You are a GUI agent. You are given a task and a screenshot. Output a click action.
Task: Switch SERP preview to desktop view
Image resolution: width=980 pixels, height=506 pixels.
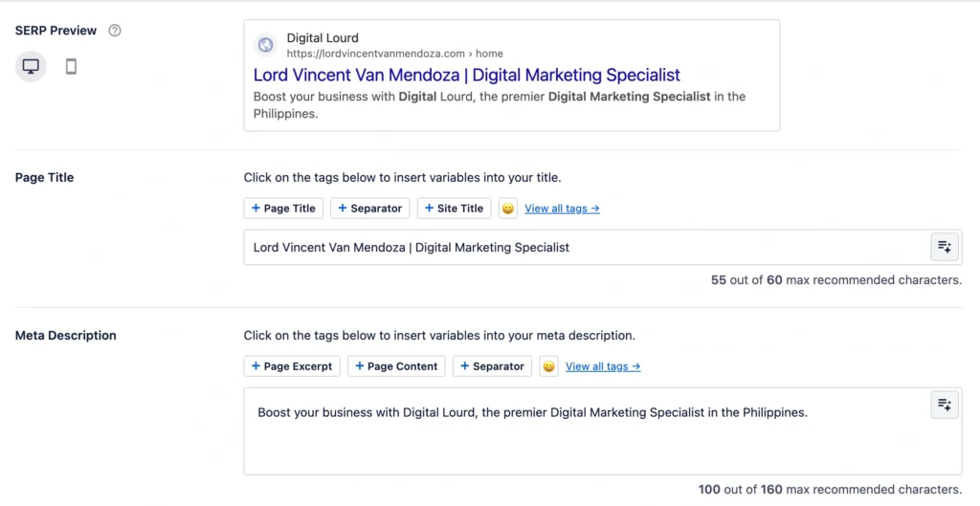(31, 66)
